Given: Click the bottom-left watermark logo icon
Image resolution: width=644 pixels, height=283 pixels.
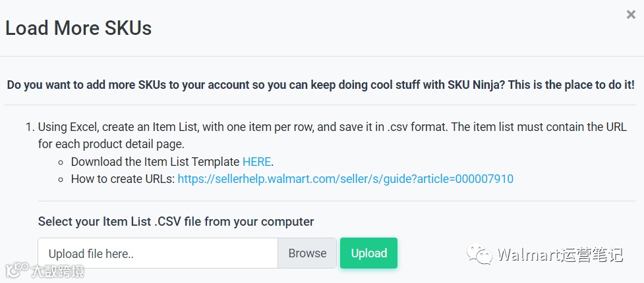Looking at the screenshot, I should pos(17,270).
